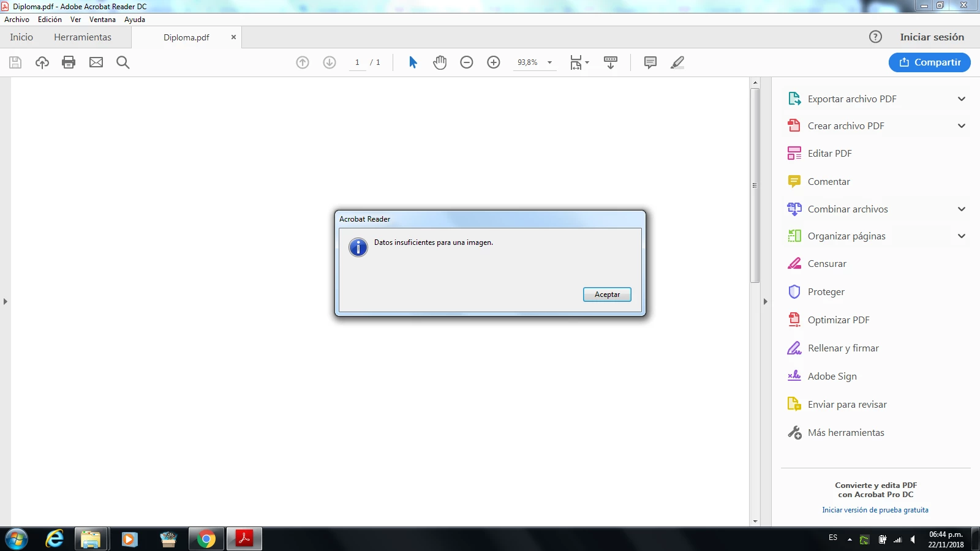980x551 pixels.
Task: Click the read mode keyboard icon
Action: pos(611,62)
